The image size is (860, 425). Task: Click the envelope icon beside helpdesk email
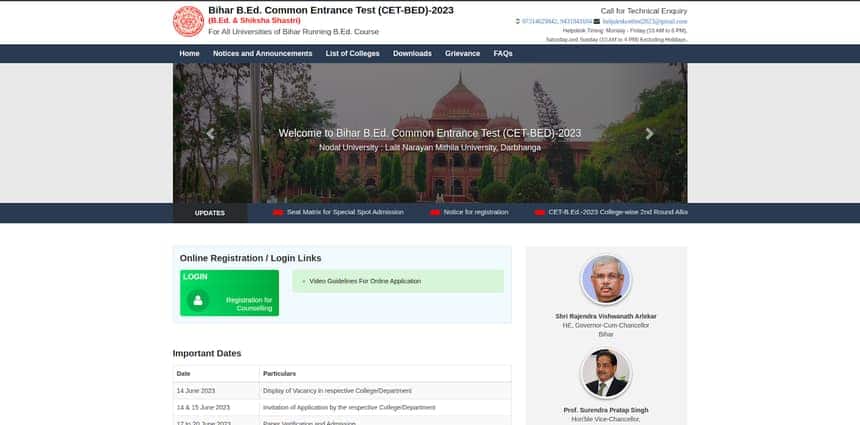tap(597, 21)
